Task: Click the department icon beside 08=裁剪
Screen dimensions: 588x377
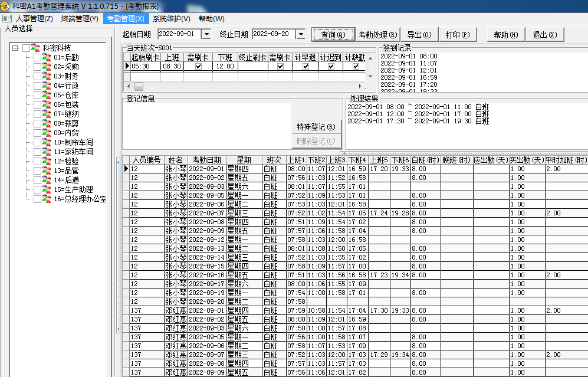Action: coord(47,123)
